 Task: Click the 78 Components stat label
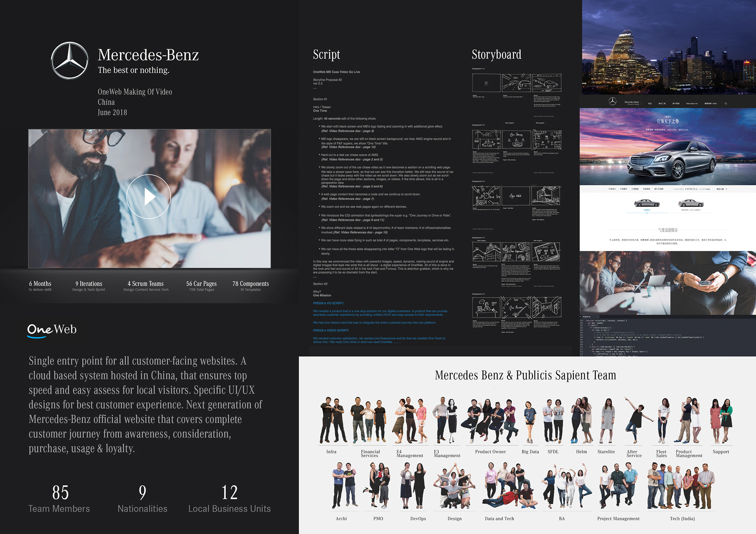(250, 284)
